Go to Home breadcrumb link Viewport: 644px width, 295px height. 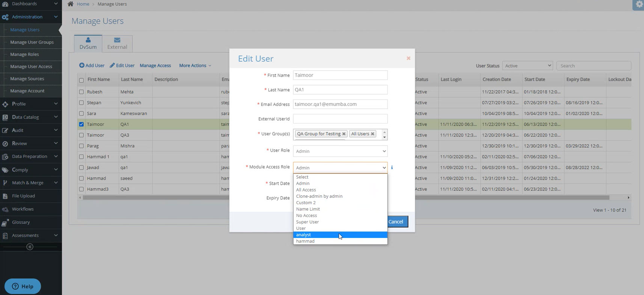(83, 4)
